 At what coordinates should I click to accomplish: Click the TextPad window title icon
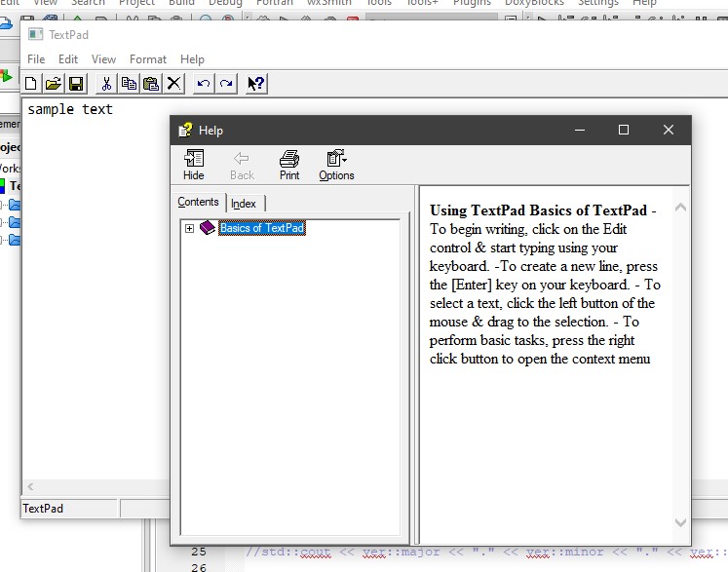(x=36, y=35)
